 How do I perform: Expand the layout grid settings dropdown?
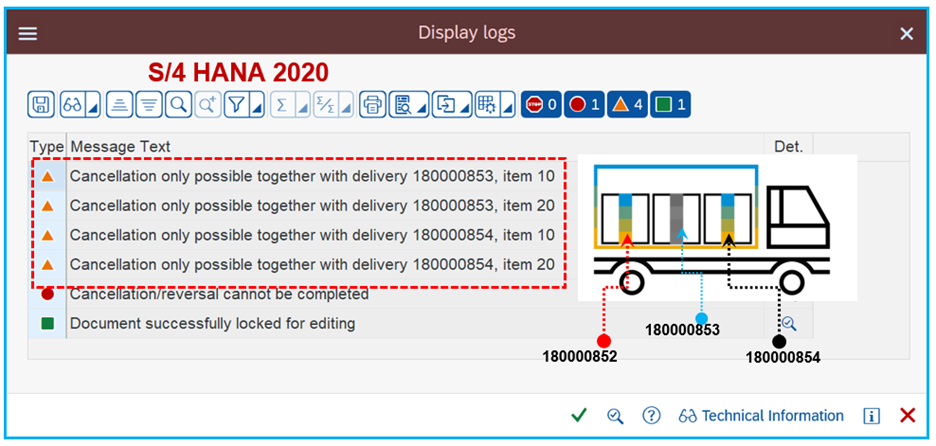509,106
